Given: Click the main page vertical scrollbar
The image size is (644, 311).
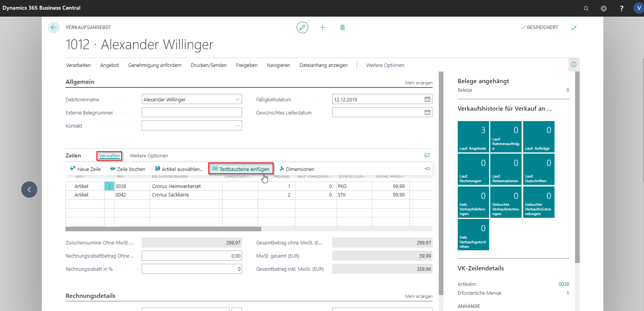Looking at the screenshot, I should click(x=441, y=184).
